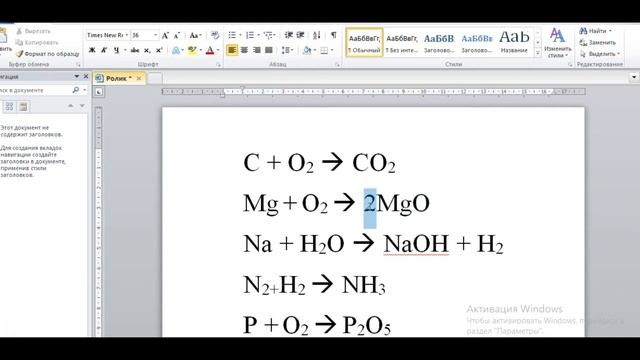Image resolution: width=640 pixels, height=360 pixels.
Task: Open the document tabs list arrow at right
Action: pos(634,77)
